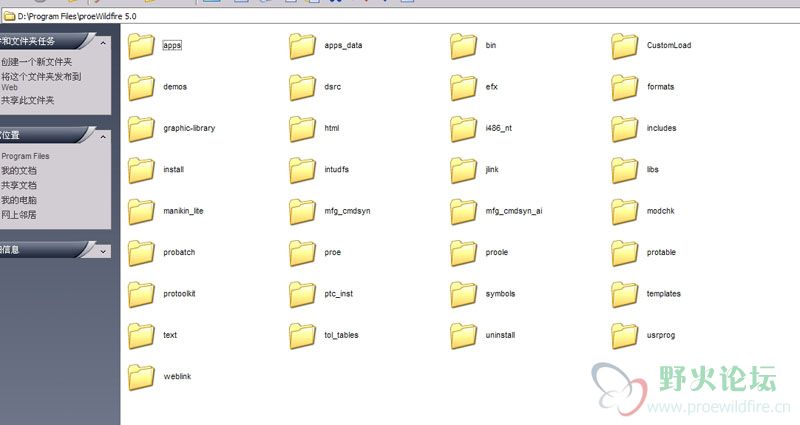Highlight the proe folder icon
800x425 pixels.
[302, 253]
